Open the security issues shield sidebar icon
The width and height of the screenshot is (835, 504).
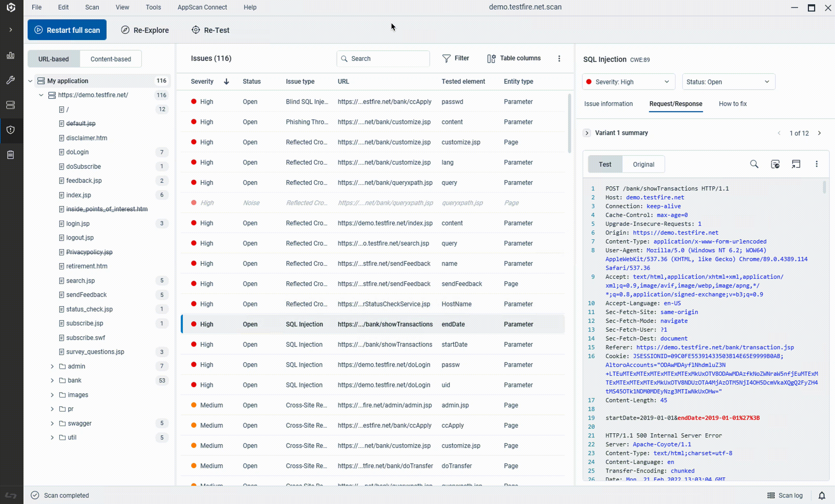(x=11, y=130)
